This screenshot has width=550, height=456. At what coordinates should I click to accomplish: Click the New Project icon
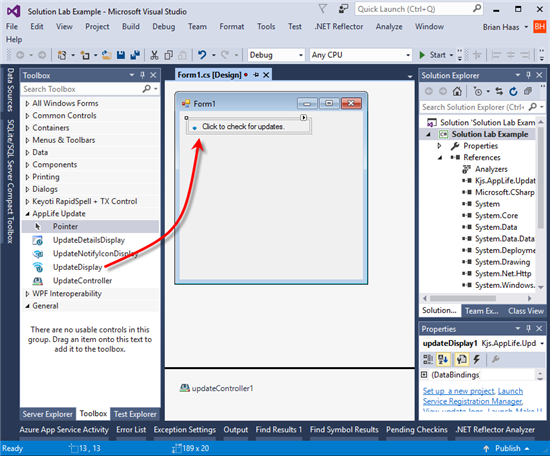pos(62,55)
